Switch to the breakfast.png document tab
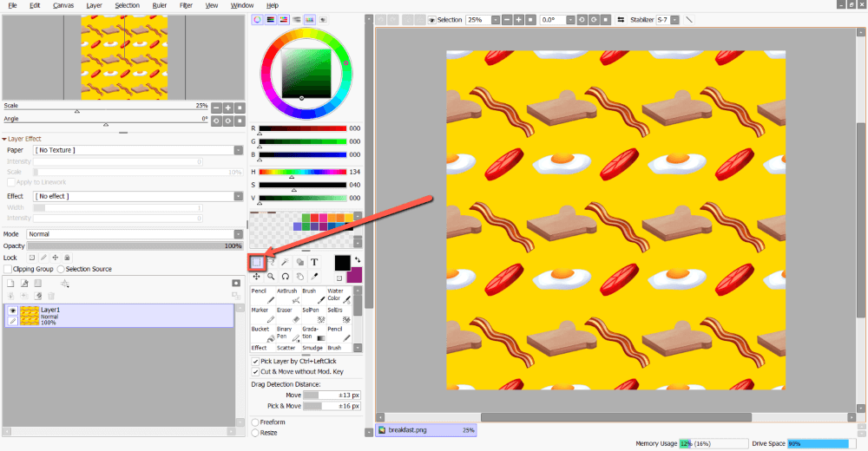Viewport: 868px width, 451px height. click(x=425, y=430)
